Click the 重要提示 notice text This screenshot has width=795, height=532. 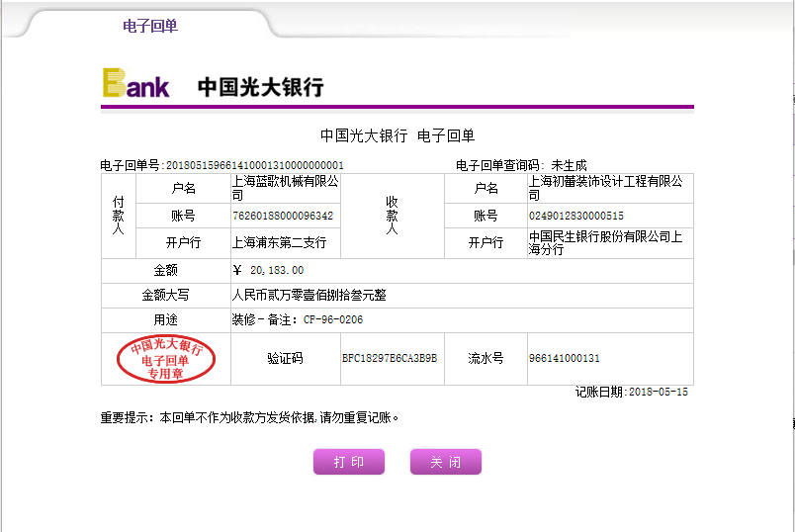coord(248,417)
